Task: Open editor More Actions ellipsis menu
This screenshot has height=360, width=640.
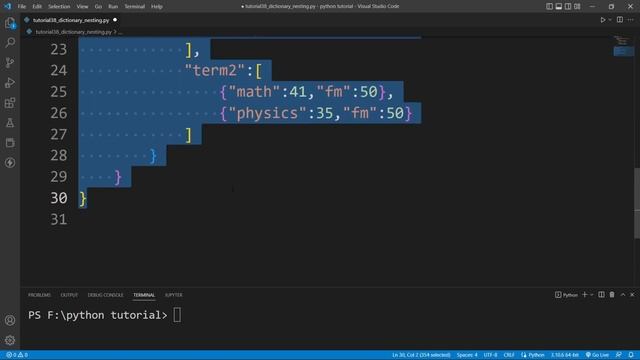Action: click(631, 20)
